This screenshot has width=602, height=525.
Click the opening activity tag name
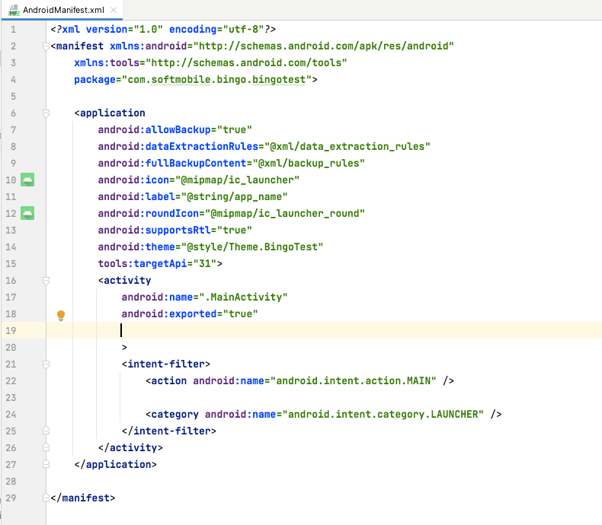[125, 280]
